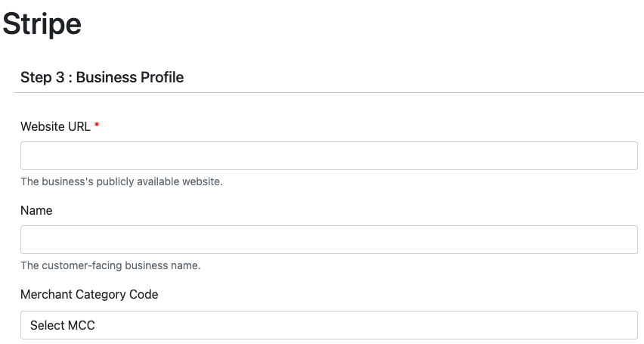
Task: Click the Website URL label
Action: [55, 126]
